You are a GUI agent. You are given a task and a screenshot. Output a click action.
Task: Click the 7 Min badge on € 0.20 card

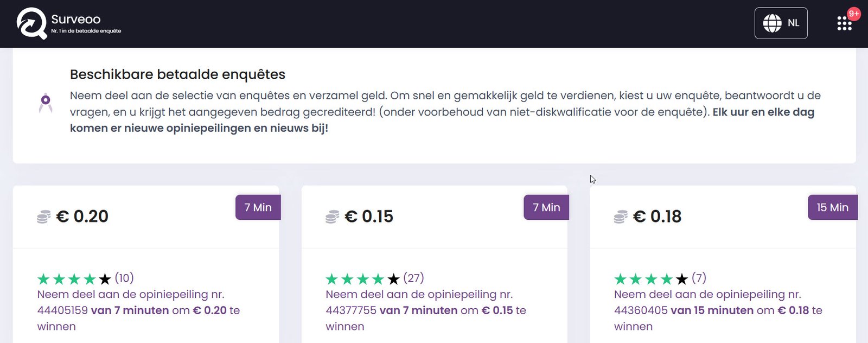click(258, 207)
